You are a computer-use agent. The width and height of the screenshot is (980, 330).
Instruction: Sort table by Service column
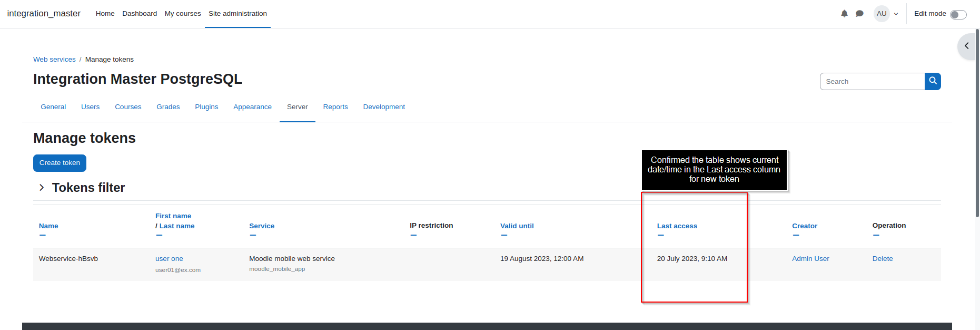(262, 226)
